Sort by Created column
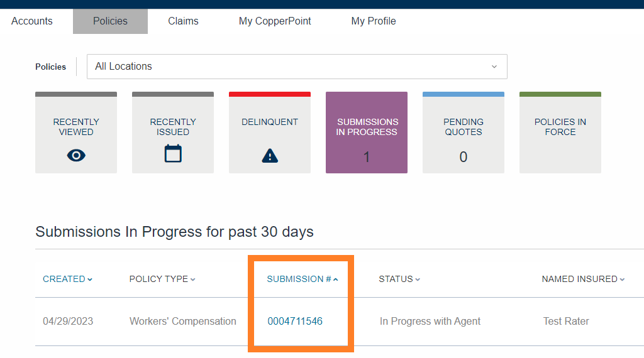This screenshot has height=358, width=644. (x=67, y=279)
